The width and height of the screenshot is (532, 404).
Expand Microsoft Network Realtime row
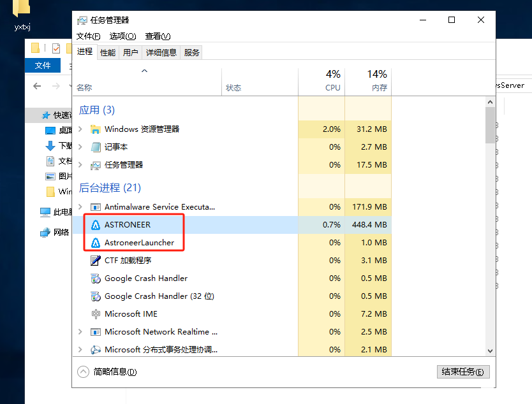[80, 332]
